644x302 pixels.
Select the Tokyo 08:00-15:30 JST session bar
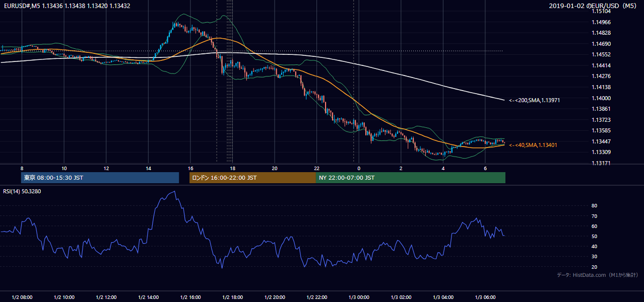(100, 178)
